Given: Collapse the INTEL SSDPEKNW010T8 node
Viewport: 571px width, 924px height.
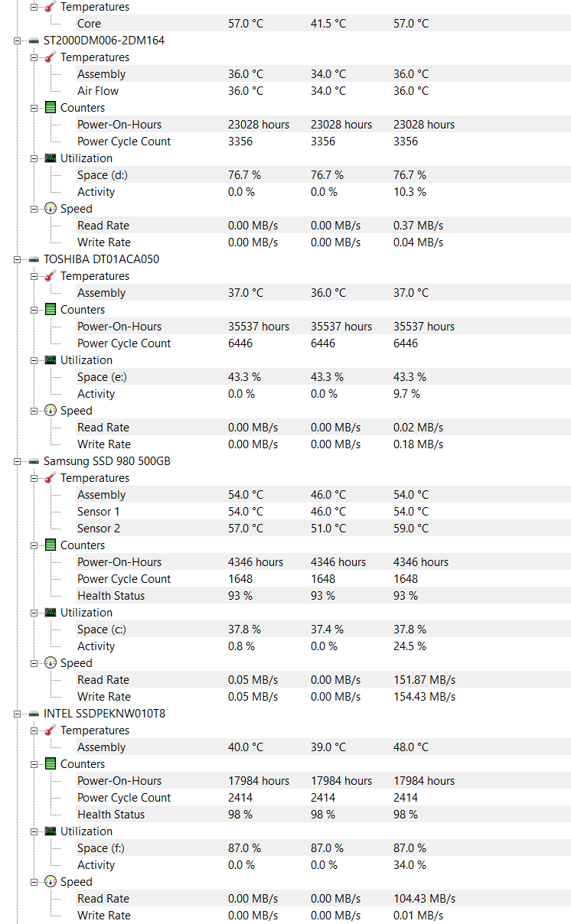Looking at the screenshot, I should pyautogui.click(x=17, y=714).
